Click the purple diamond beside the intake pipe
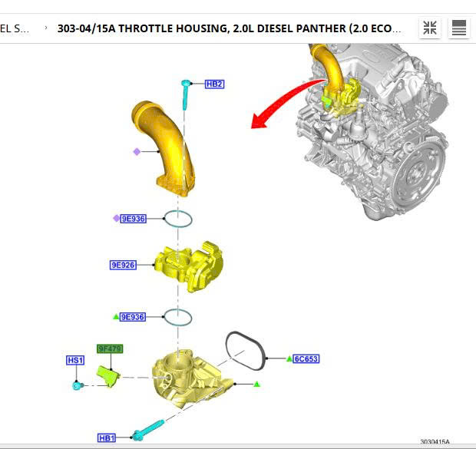Viewport: 476px width, 449px height. pos(137,151)
